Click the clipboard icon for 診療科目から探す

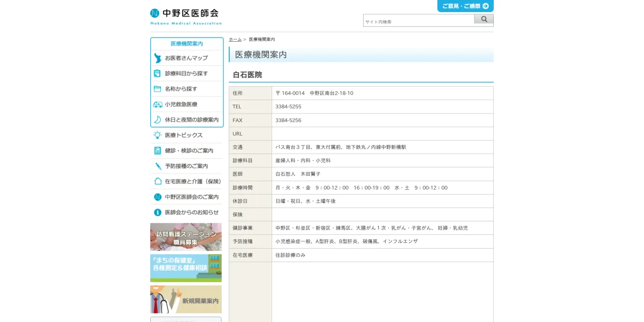(157, 73)
